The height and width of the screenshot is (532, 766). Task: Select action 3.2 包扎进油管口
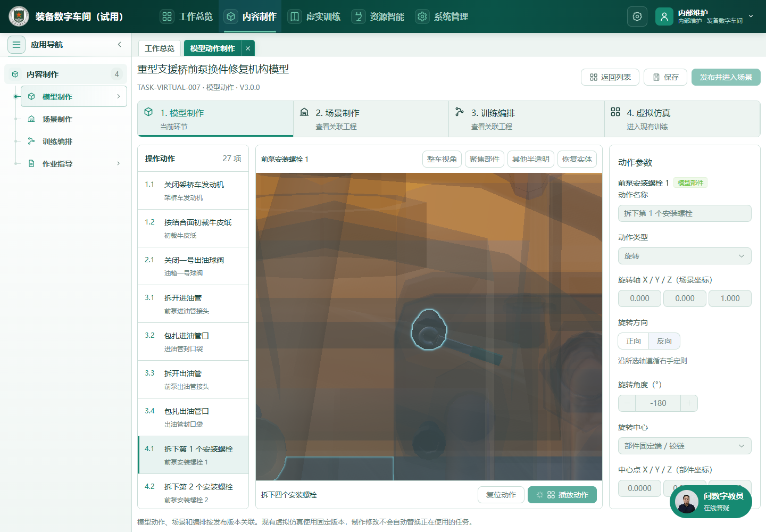tap(193, 342)
